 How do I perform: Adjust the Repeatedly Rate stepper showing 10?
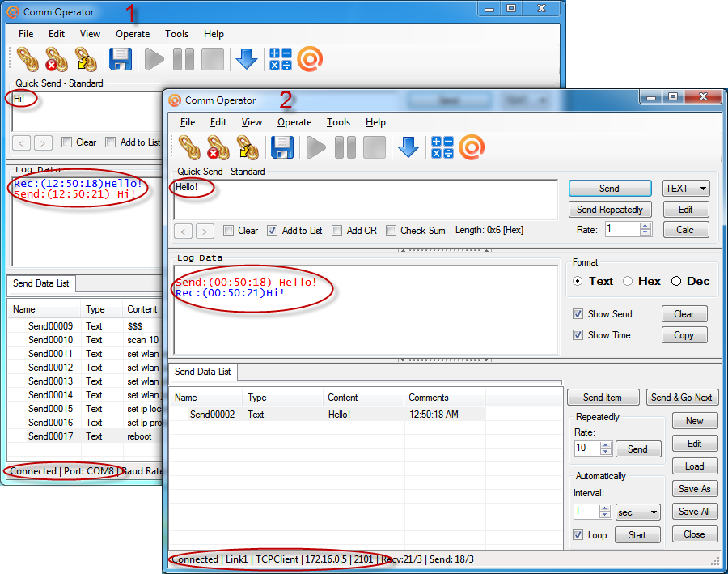[x=605, y=448]
